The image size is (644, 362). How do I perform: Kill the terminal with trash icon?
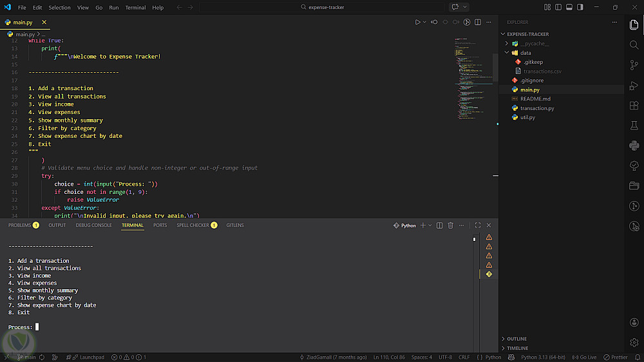451,225
